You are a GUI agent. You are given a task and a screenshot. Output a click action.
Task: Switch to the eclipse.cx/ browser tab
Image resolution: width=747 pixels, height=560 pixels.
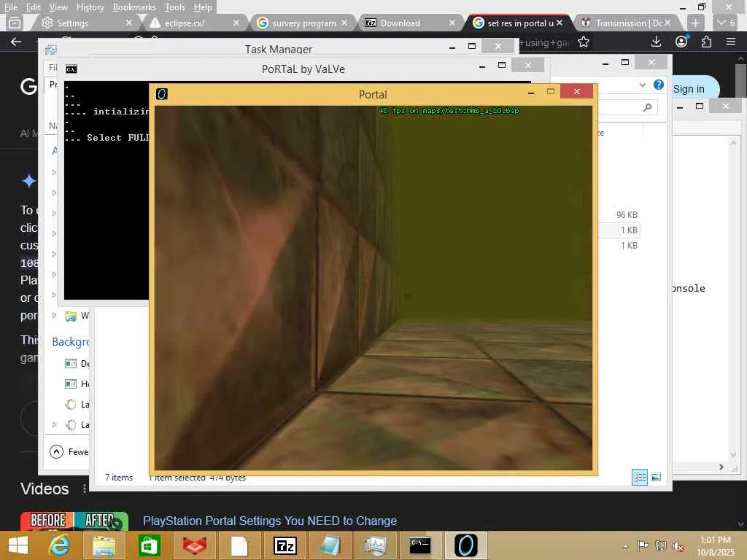(x=190, y=23)
